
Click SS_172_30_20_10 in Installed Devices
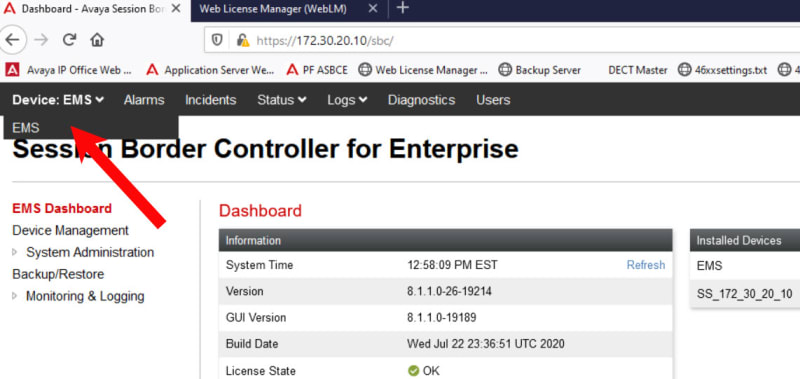click(744, 294)
